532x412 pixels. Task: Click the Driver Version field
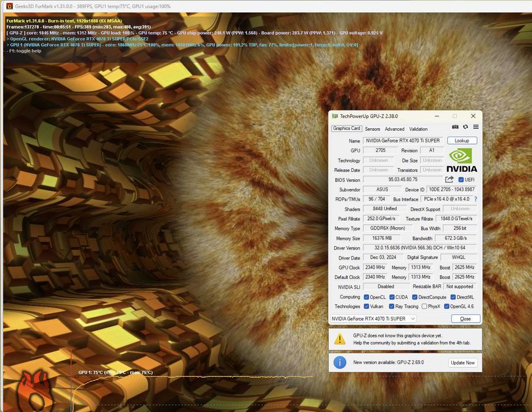click(x=420, y=248)
